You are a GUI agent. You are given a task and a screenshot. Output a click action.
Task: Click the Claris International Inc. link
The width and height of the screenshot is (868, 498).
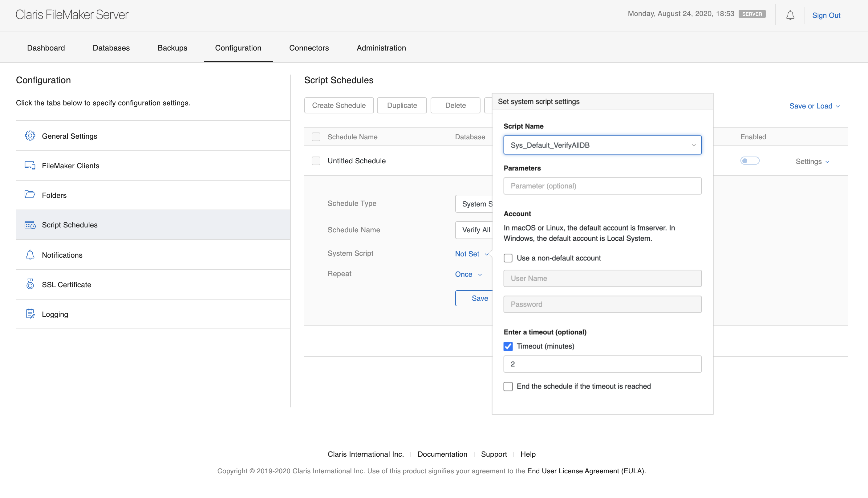click(365, 454)
